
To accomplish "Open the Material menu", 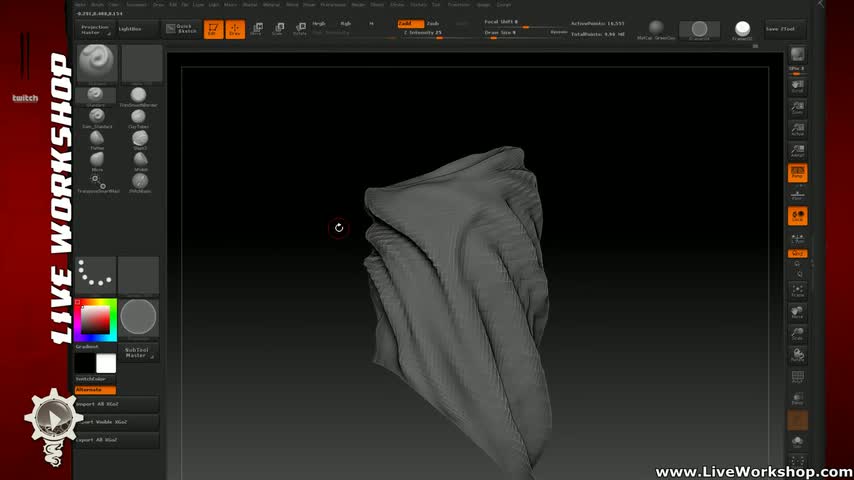I will [271, 4].
